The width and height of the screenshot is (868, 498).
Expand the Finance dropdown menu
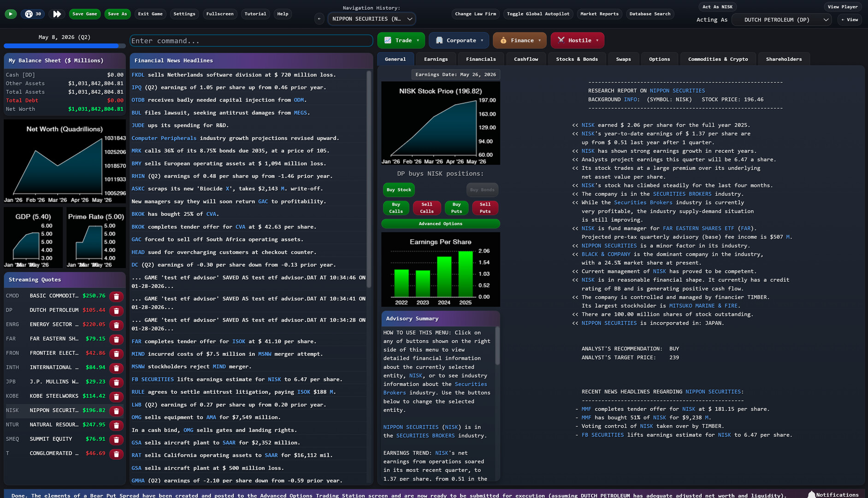click(520, 41)
